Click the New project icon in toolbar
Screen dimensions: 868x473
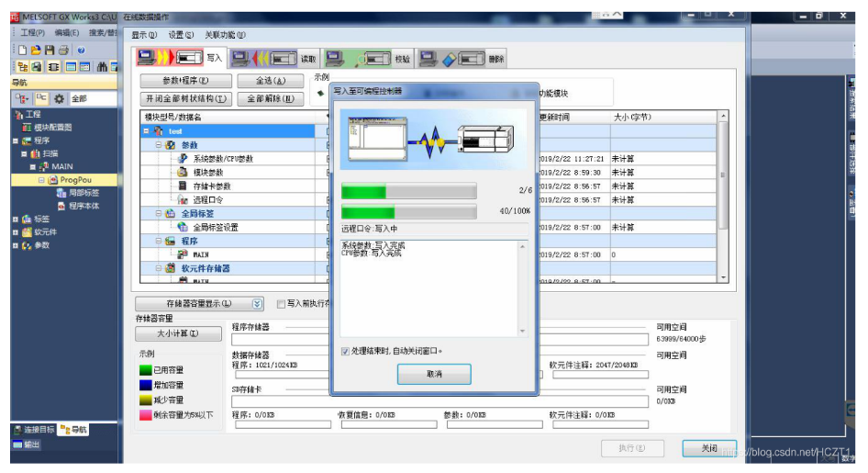tap(21, 50)
